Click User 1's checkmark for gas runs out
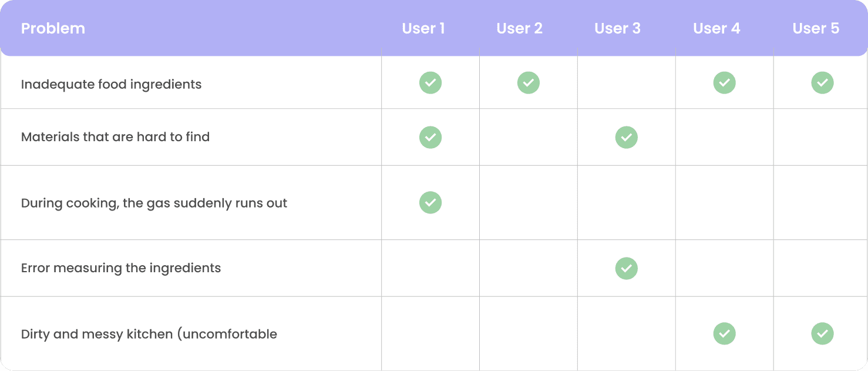 pos(430,202)
